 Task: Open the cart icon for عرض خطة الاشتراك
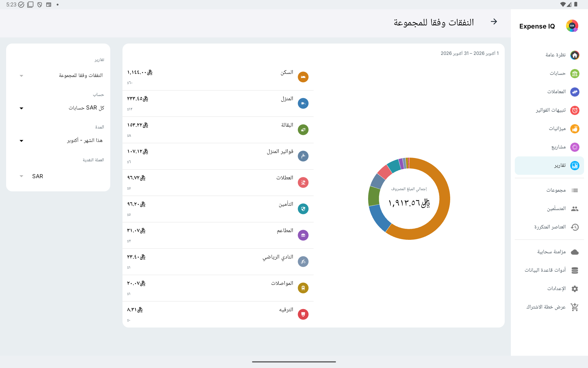pos(575,307)
